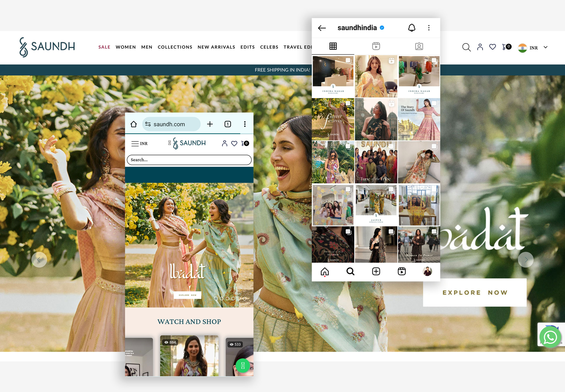Click the FREE SHIPPING IN INDIA banner text

pyautogui.click(x=282, y=70)
